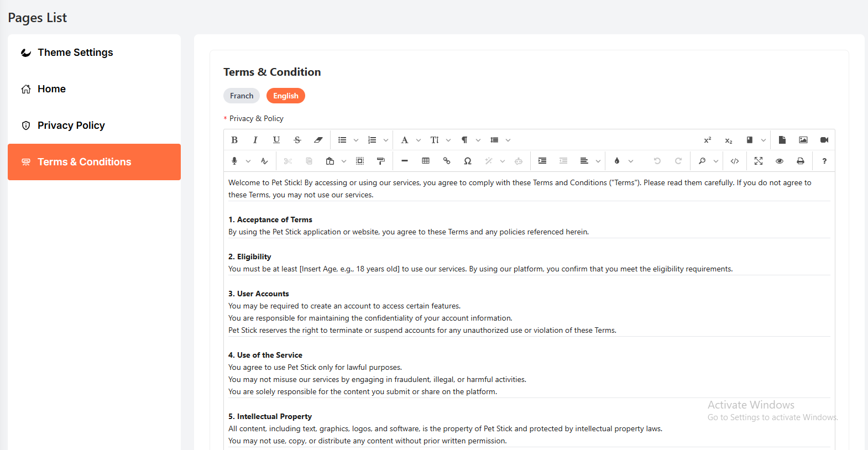868x450 pixels.
Task: Select the English language button
Action: (x=286, y=96)
